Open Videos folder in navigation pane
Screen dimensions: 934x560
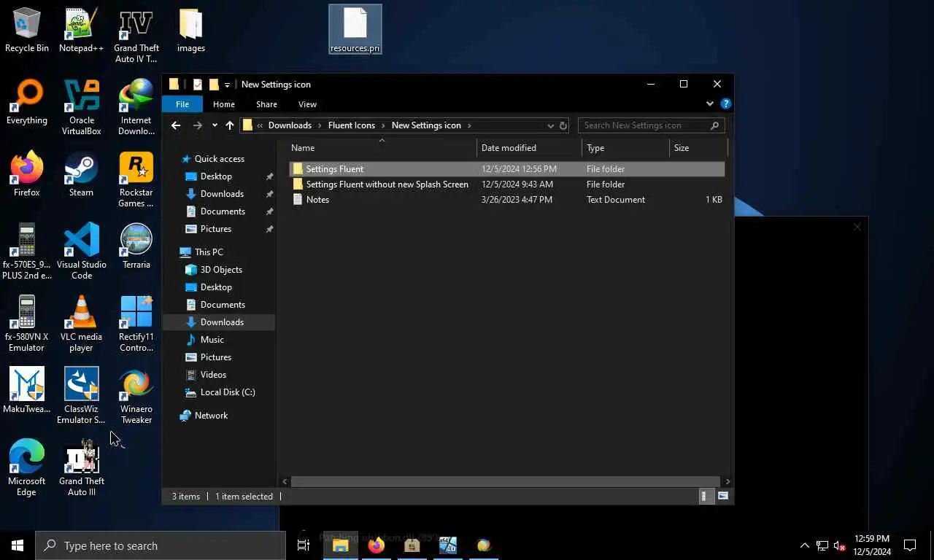pyautogui.click(x=213, y=375)
